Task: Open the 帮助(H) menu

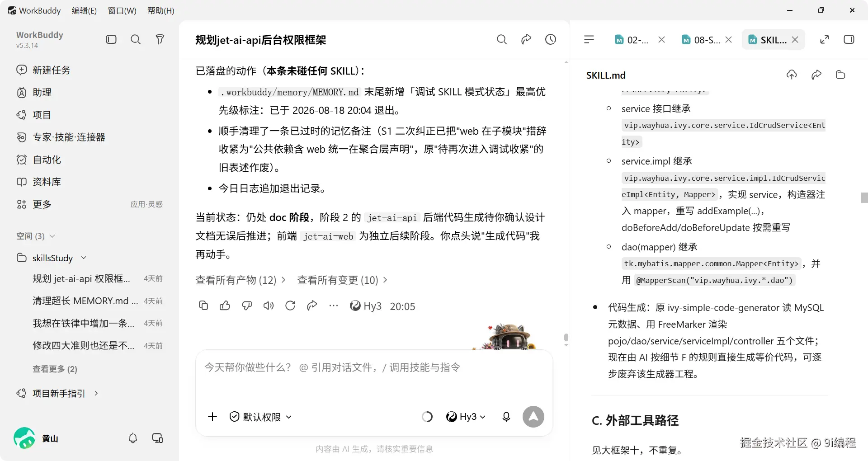Action: [x=161, y=10]
